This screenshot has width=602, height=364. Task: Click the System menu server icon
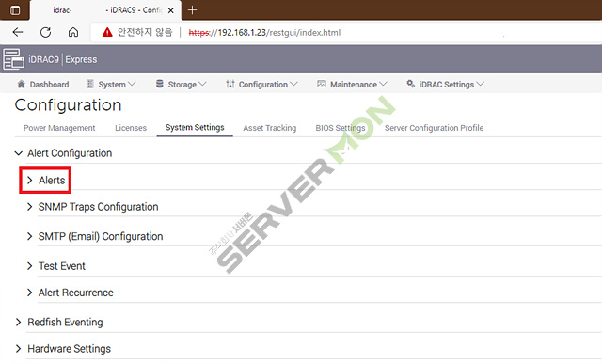tap(90, 84)
